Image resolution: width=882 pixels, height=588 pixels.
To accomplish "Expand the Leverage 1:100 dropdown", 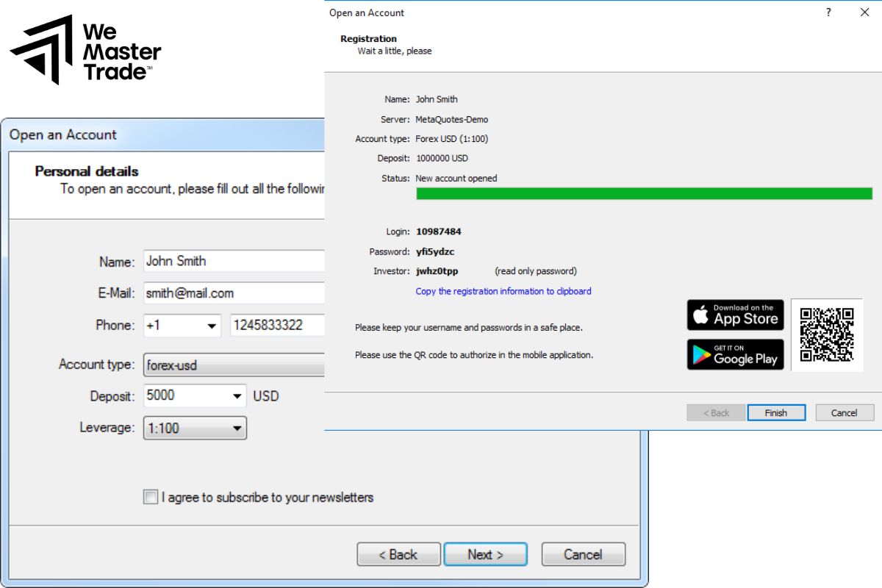I will coord(237,429).
